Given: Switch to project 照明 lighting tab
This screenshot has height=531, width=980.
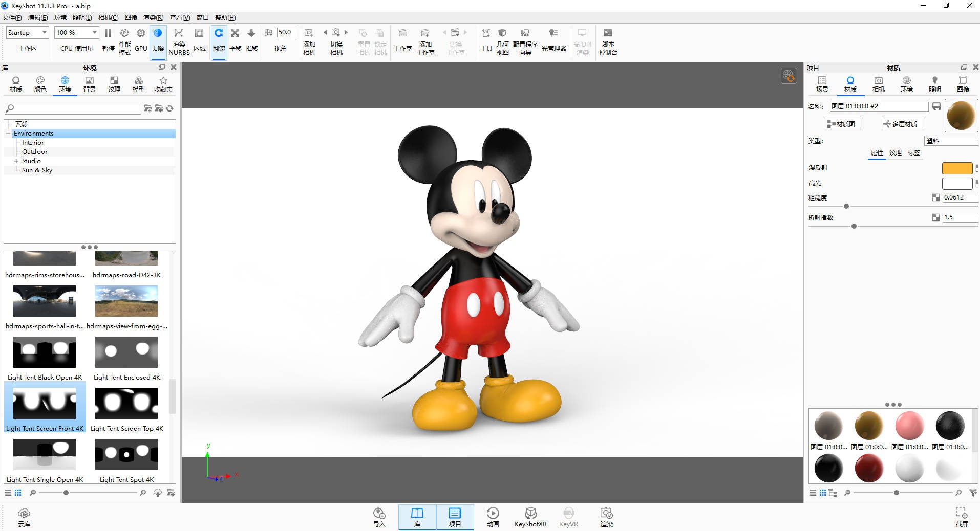Looking at the screenshot, I should pos(934,84).
